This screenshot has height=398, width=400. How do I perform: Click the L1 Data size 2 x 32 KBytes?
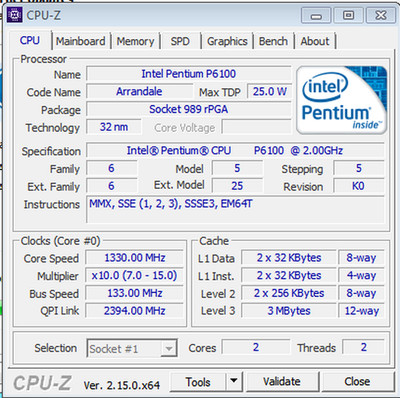[x=289, y=258]
